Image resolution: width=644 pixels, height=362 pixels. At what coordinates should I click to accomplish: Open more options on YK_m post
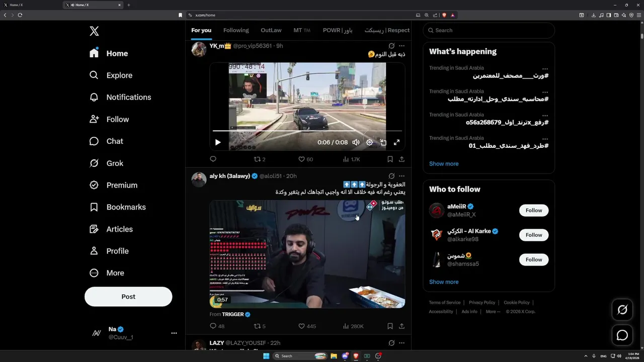point(401,46)
